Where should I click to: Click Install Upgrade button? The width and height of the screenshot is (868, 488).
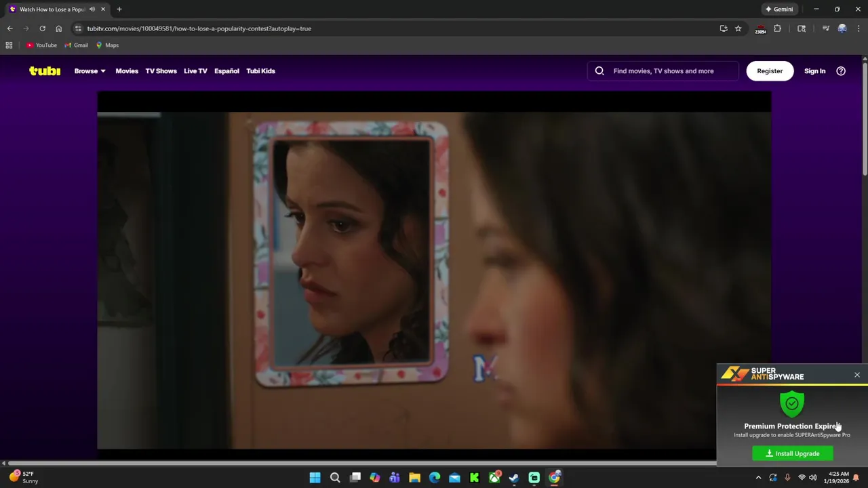pos(792,453)
